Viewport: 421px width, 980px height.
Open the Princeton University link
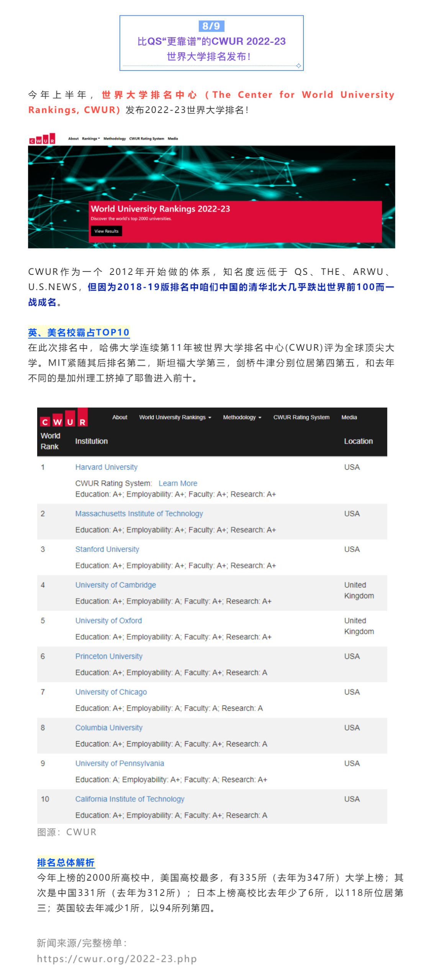[109, 656]
